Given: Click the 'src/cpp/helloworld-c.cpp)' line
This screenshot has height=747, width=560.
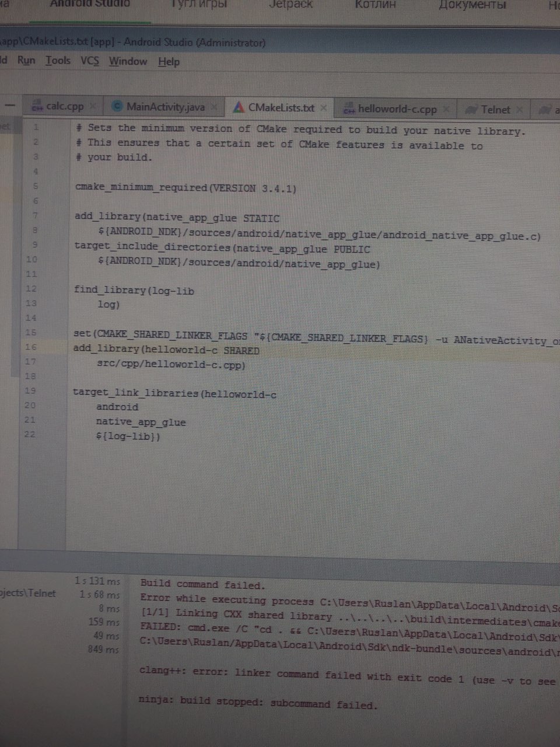Looking at the screenshot, I should coord(171,364).
